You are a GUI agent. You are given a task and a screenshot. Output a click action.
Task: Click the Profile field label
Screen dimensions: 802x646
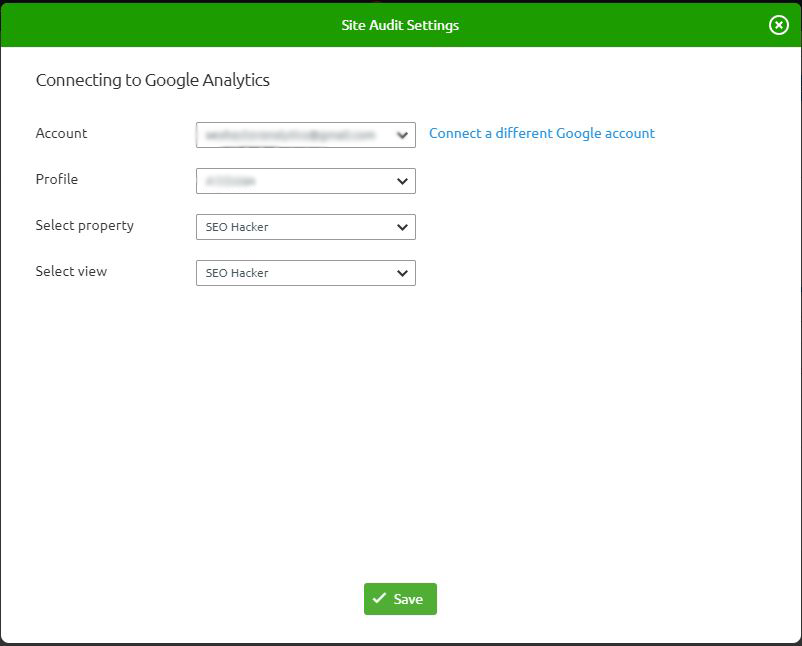[56, 179]
